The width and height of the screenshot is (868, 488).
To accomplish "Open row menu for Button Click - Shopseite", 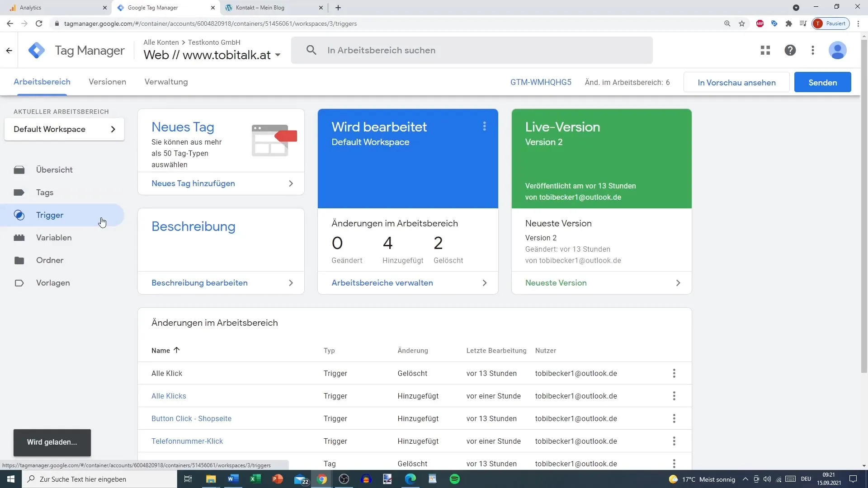I will tap(674, 418).
